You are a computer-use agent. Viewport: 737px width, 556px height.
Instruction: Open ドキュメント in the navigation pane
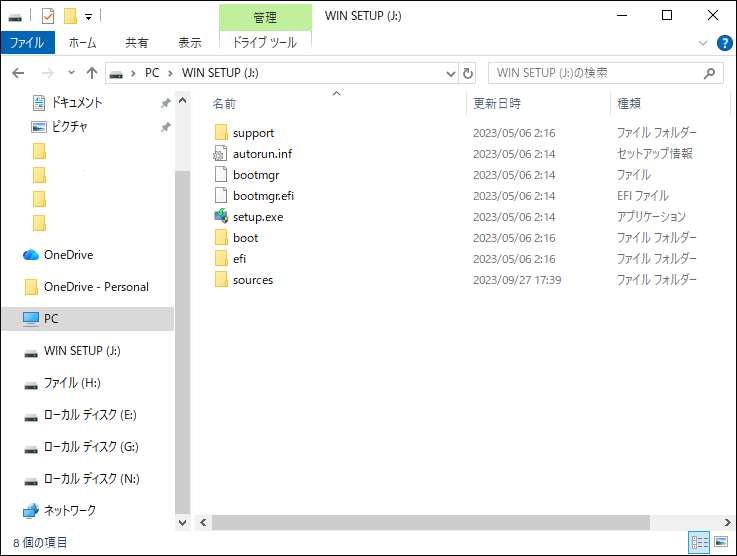tap(77, 102)
